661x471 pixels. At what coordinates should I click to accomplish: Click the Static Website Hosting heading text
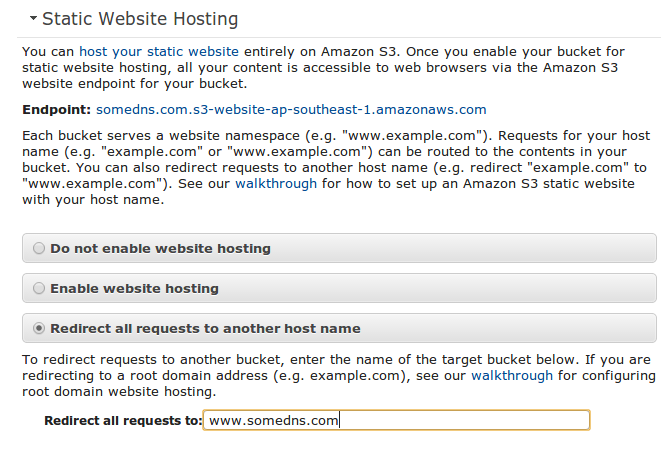140,19
